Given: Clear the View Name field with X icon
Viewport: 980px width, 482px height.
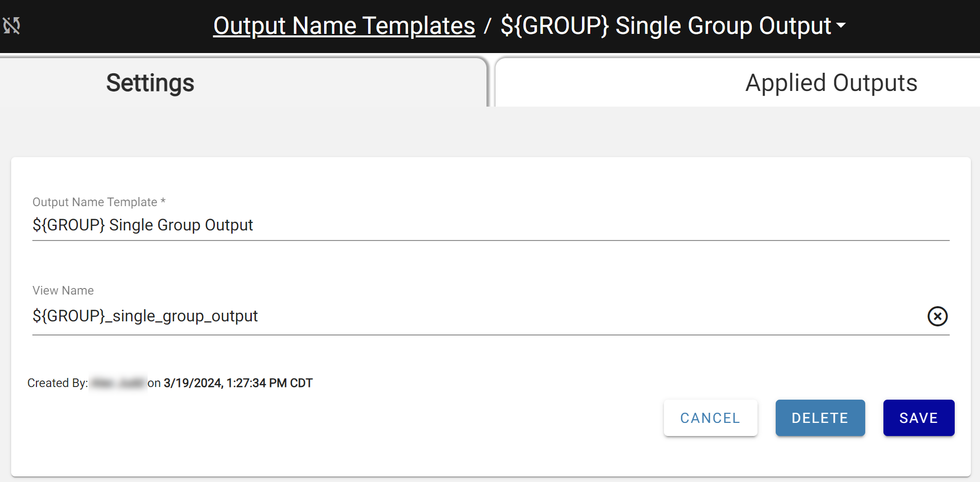Looking at the screenshot, I should (x=937, y=316).
